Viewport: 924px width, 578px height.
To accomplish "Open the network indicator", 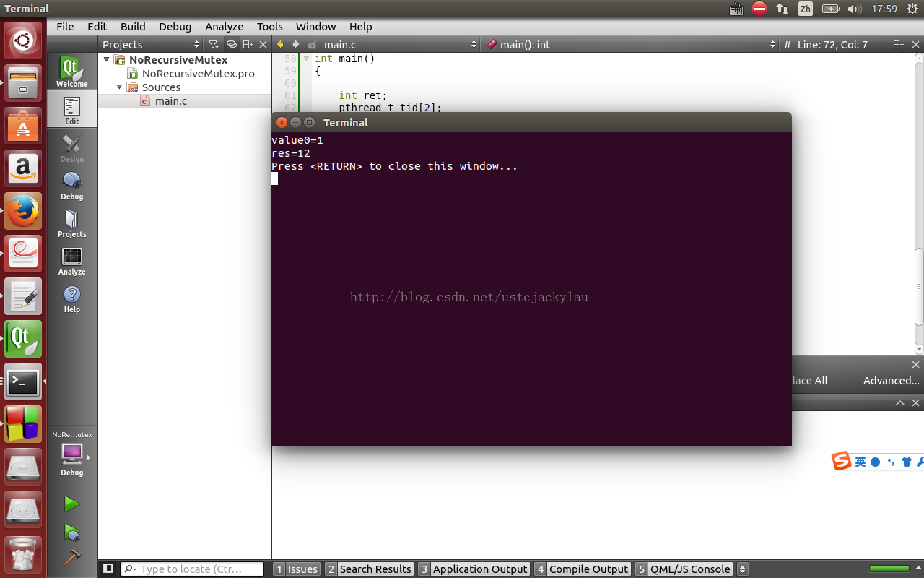I will [x=783, y=9].
